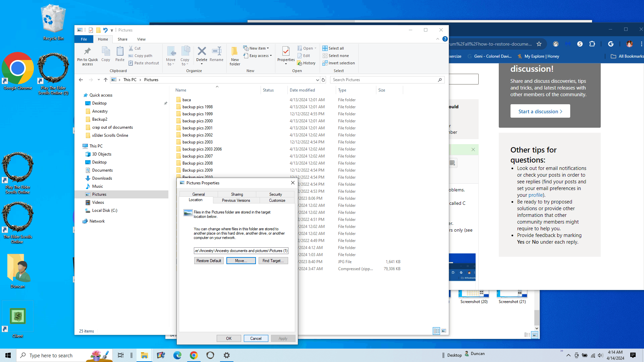The image size is (644, 362).
Task: Switch to the Share ribbon tab
Action: pos(122,39)
